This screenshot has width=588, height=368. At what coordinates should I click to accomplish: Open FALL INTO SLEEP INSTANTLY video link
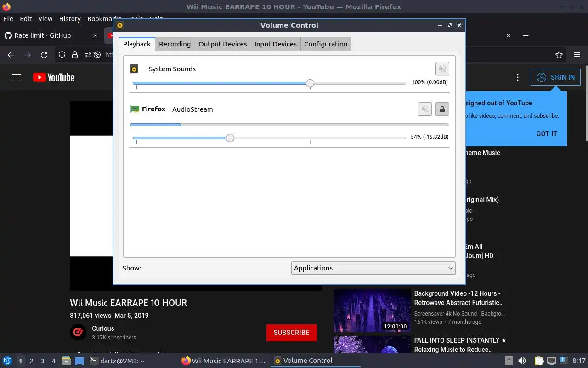coord(460,345)
